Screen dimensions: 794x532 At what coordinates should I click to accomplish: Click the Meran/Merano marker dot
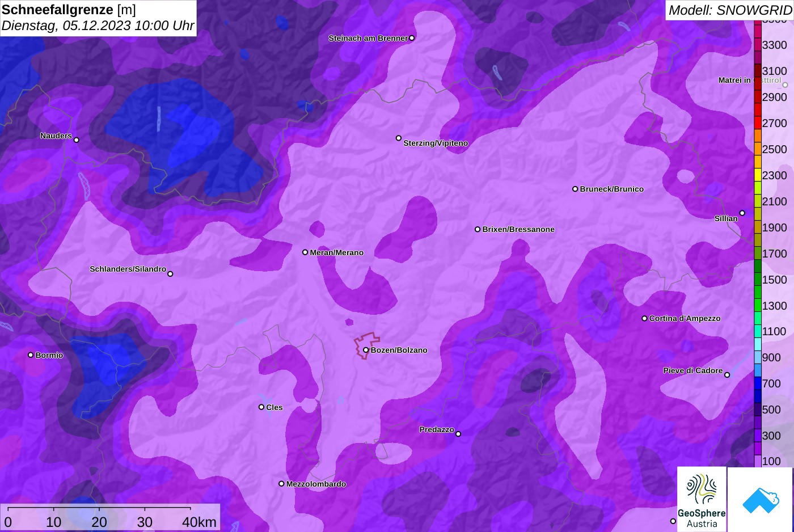click(x=305, y=252)
